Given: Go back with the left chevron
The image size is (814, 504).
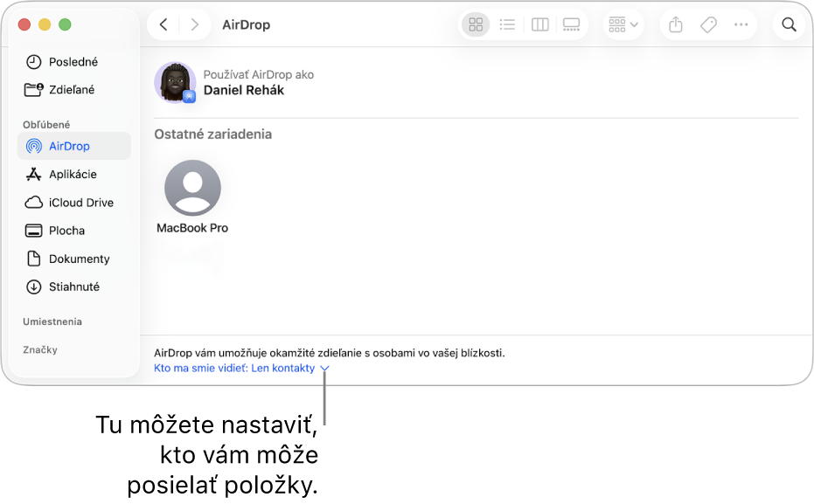Looking at the screenshot, I should 163,24.
